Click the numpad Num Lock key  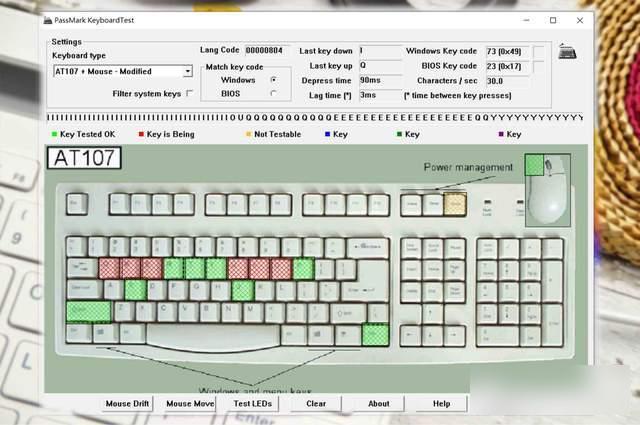[487, 248]
